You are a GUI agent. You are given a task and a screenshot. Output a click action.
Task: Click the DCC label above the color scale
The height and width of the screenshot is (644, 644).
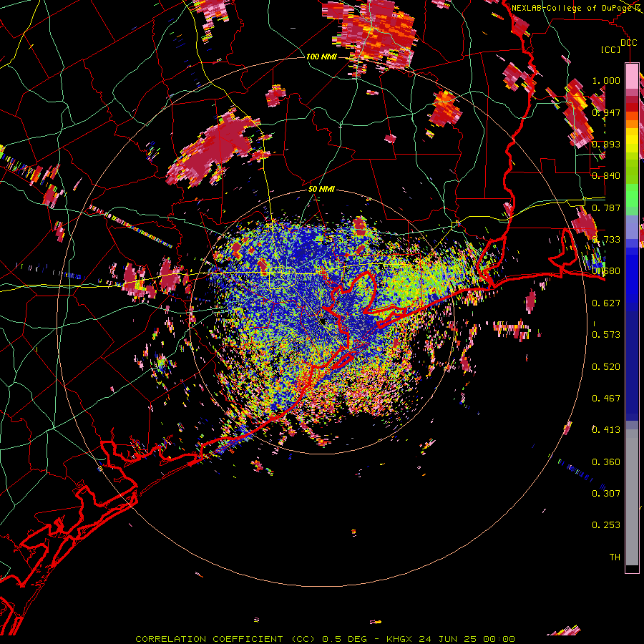coord(628,42)
